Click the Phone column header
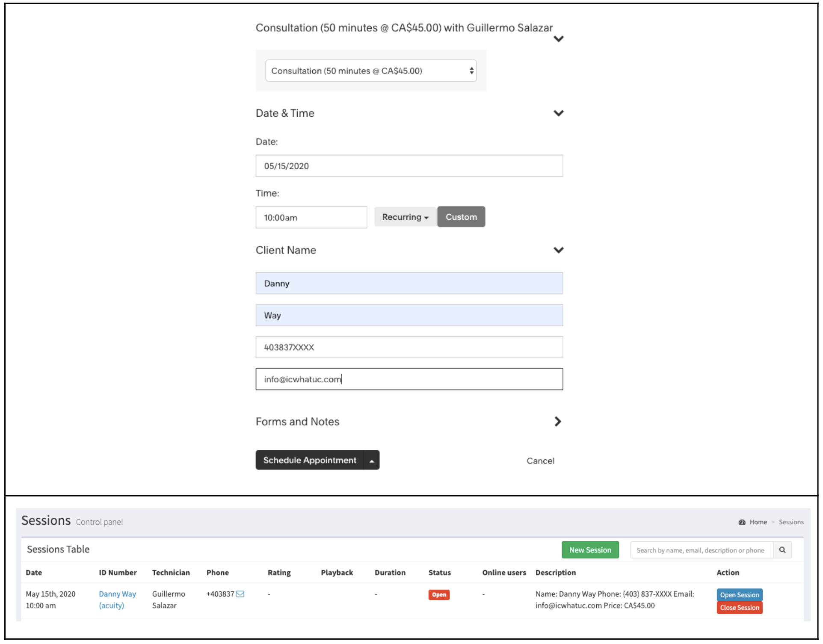The height and width of the screenshot is (644, 823). pyautogui.click(x=217, y=573)
